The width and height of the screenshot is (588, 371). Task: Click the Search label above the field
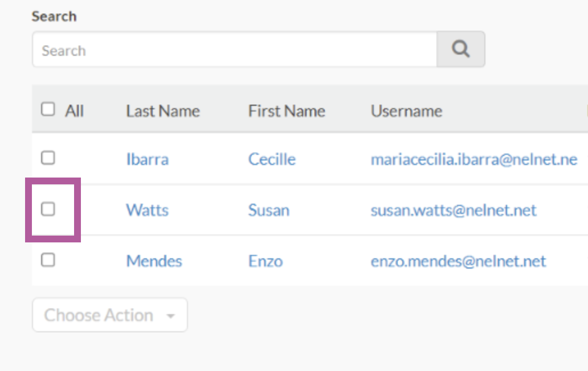(x=54, y=17)
